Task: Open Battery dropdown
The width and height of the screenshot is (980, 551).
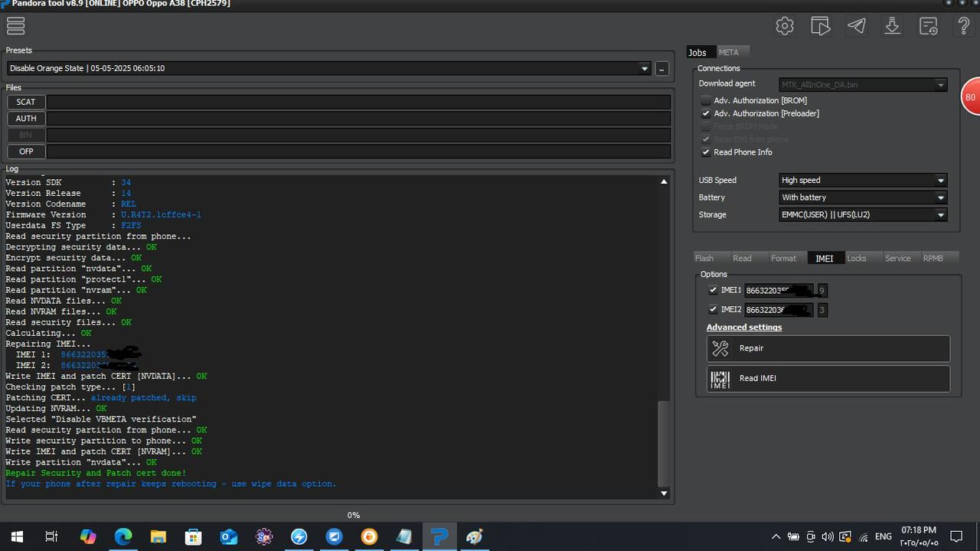Action: point(863,197)
